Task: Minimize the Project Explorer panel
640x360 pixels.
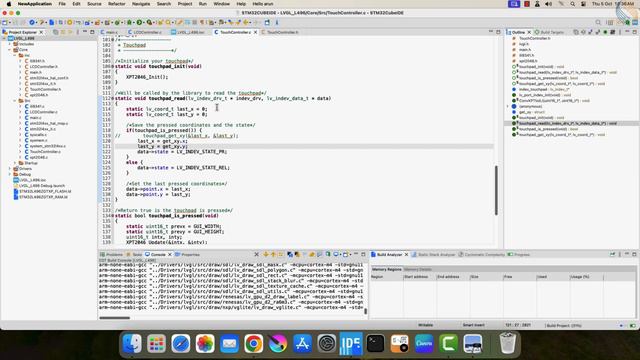Action: tap(85, 32)
